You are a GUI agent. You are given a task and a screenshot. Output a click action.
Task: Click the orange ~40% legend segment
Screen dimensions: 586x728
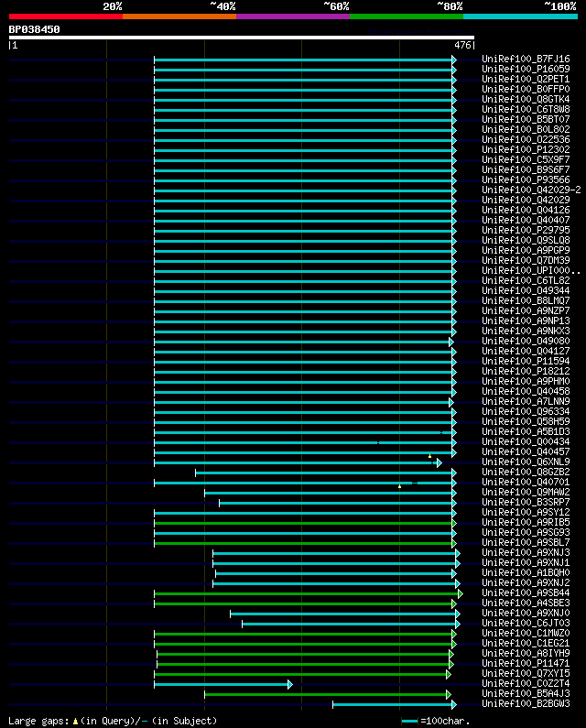[x=179, y=16]
